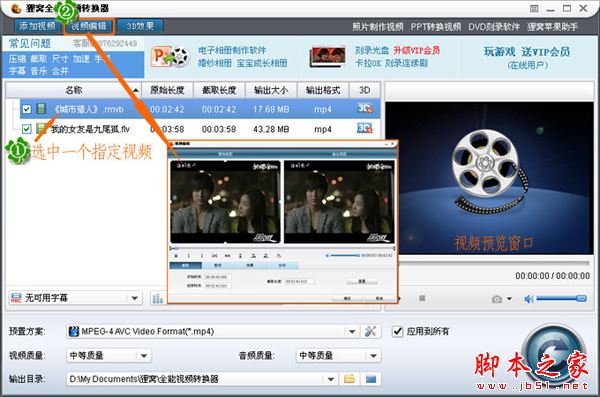Open the 刻录光盘 link

pos(372,50)
